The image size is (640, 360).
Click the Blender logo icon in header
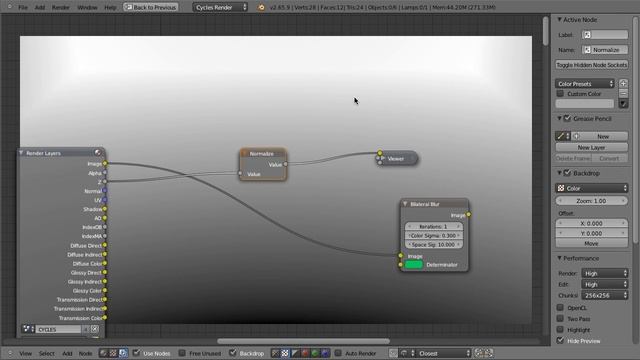261,7
